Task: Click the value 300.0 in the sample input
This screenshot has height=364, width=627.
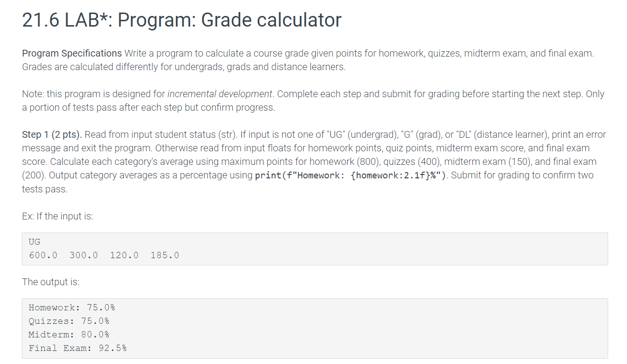Action: (x=84, y=255)
